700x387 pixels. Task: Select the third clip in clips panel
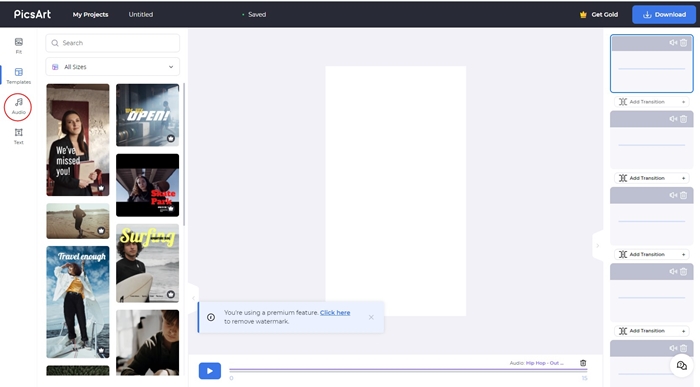652,216
